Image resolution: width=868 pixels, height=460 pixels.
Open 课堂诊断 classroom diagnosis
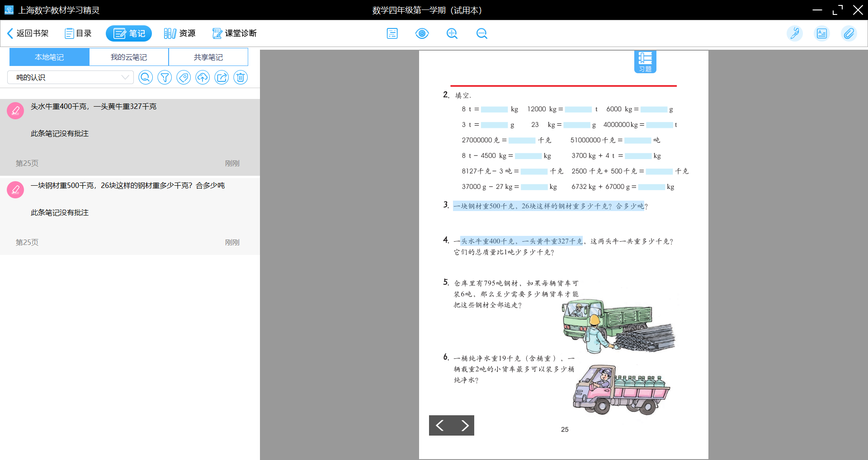pos(235,33)
